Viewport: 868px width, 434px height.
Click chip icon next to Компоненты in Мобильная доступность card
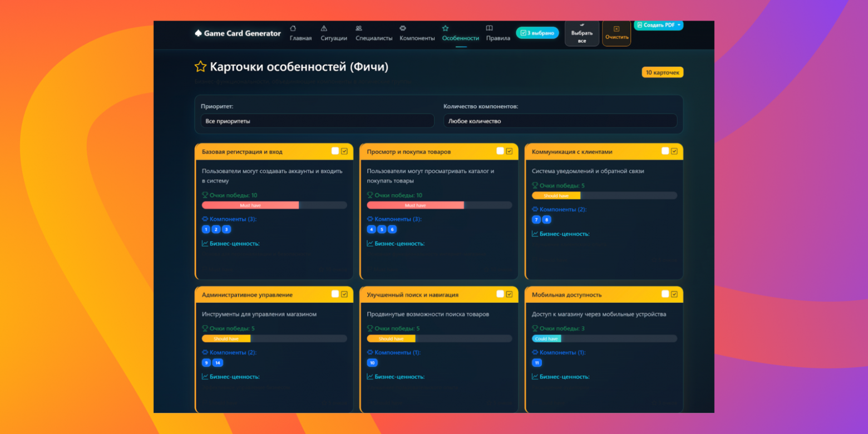tap(535, 352)
